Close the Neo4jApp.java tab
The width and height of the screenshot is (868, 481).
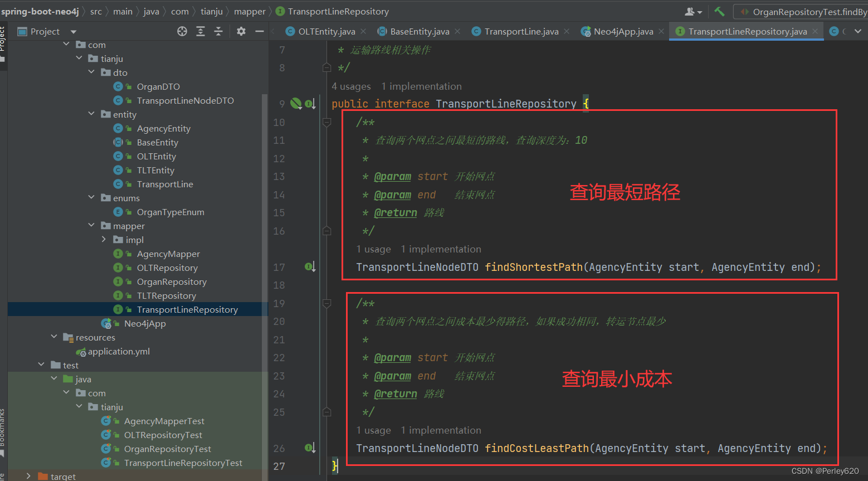(661, 31)
